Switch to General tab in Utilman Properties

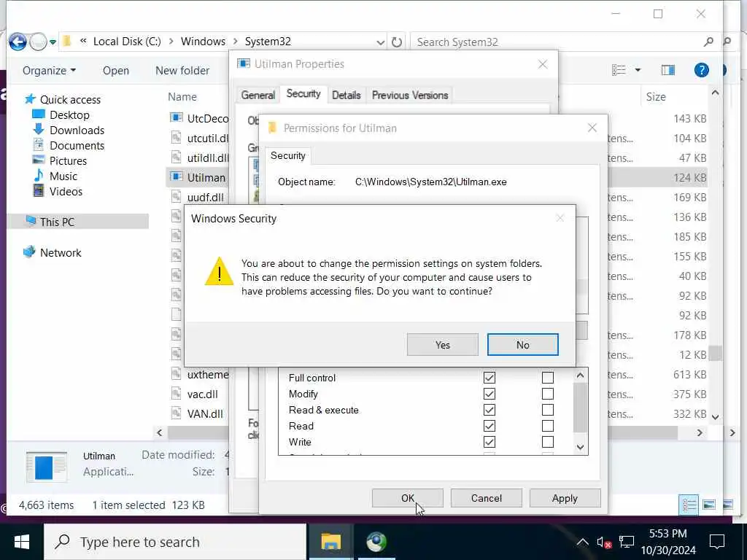(258, 95)
